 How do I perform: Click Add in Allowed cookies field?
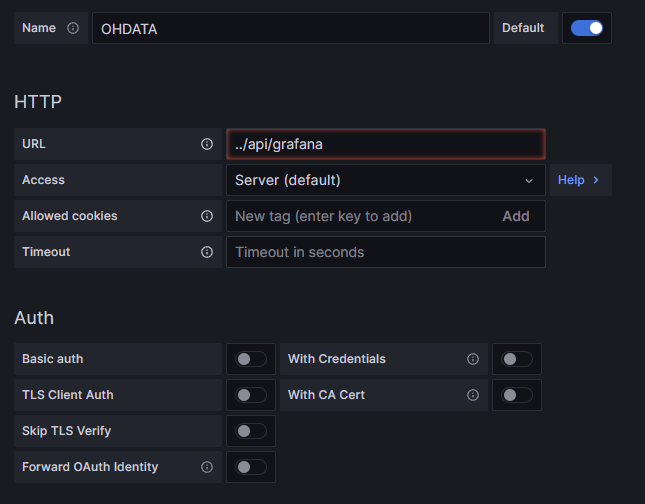(516, 216)
